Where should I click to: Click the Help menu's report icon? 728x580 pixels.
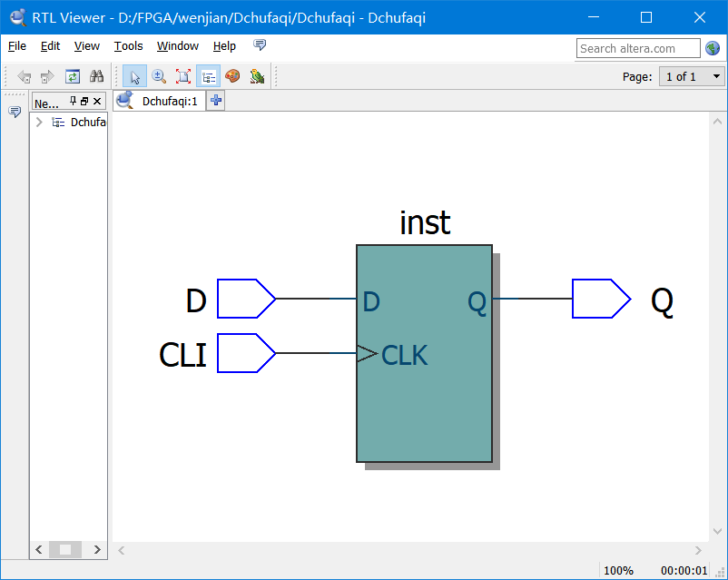pyautogui.click(x=260, y=44)
